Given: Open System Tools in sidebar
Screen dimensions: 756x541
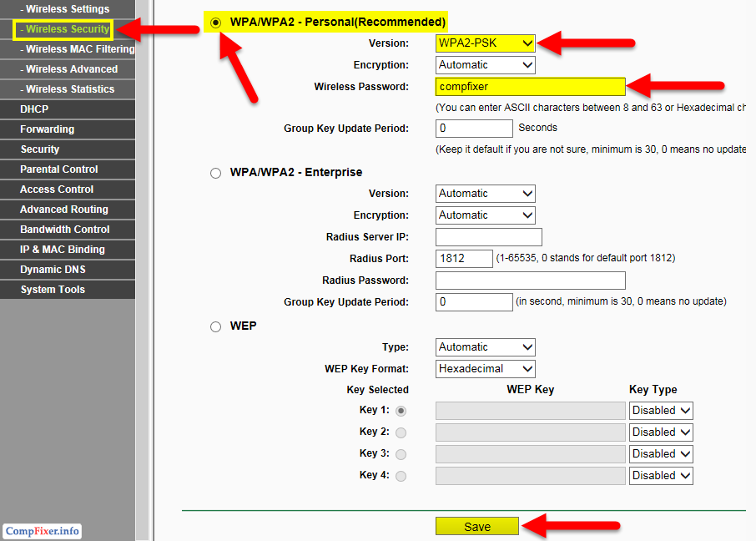Looking at the screenshot, I should (x=53, y=290).
